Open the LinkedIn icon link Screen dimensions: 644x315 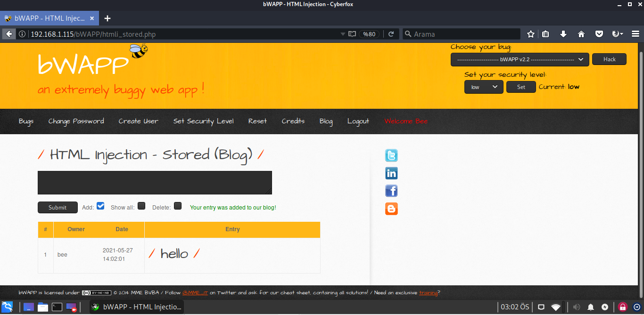tap(391, 173)
